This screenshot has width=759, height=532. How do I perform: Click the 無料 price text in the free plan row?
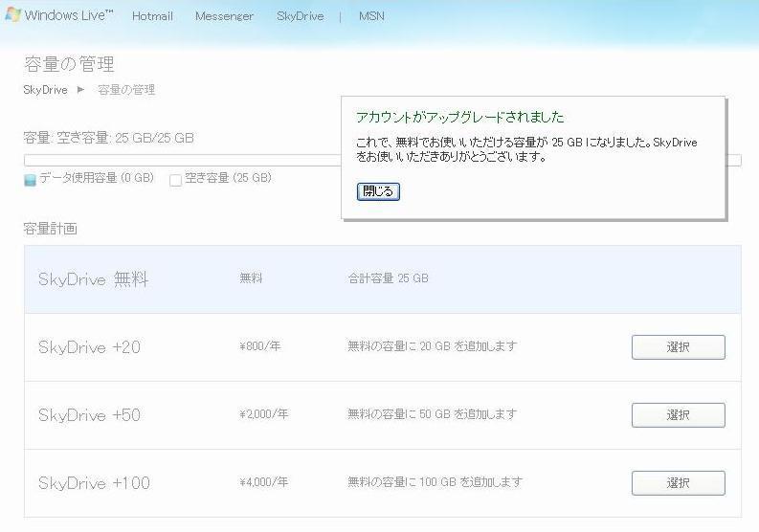[x=251, y=278]
